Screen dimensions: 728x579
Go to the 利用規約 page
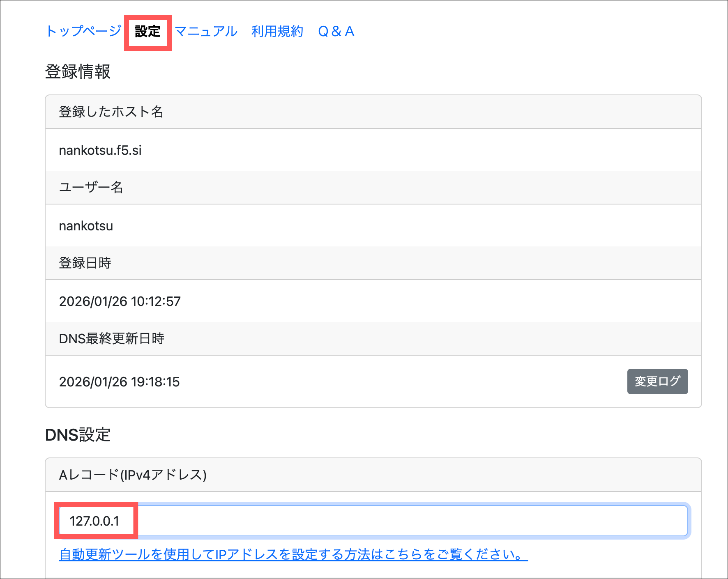click(x=277, y=31)
